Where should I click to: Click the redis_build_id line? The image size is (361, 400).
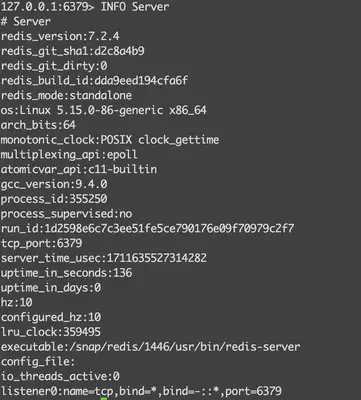94,81
